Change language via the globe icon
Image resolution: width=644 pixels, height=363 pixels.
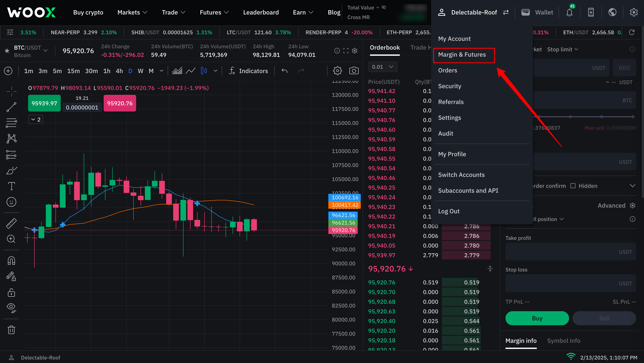tap(612, 12)
